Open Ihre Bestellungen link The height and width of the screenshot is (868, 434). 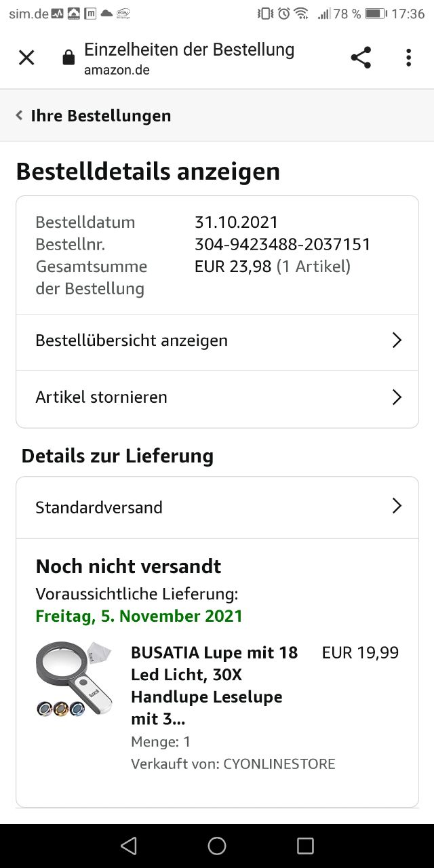[x=100, y=116]
